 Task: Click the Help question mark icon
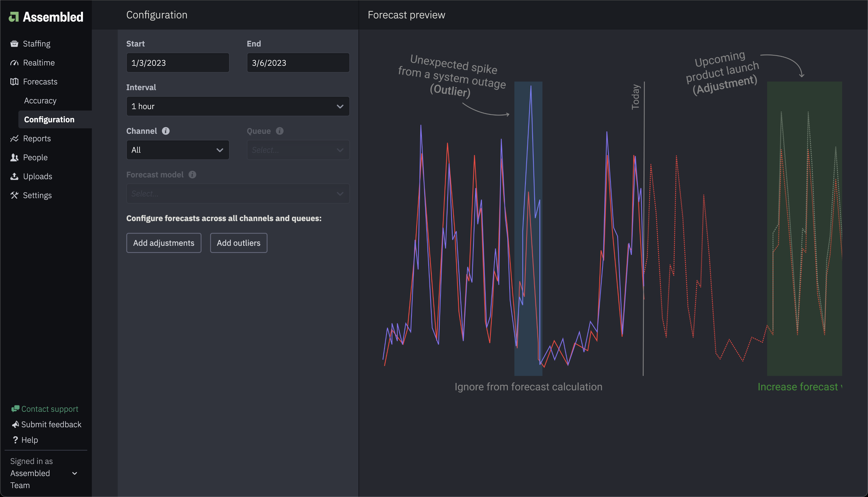click(x=15, y=440)
